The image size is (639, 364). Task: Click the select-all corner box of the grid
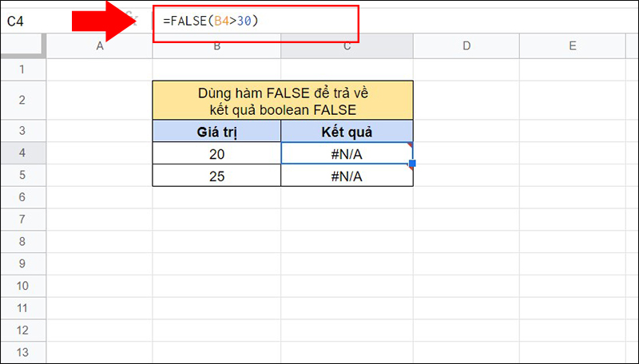click(23, 46)
